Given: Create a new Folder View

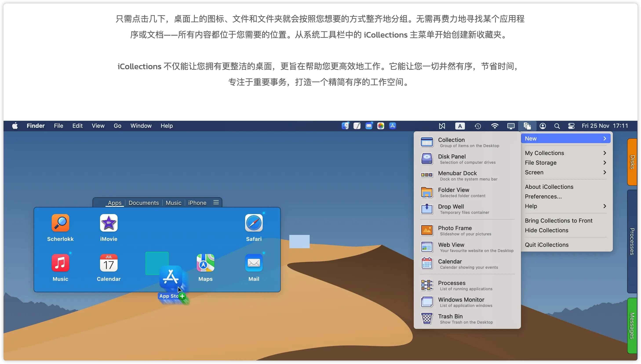Looking at the screenshot, I should (467, 193).
